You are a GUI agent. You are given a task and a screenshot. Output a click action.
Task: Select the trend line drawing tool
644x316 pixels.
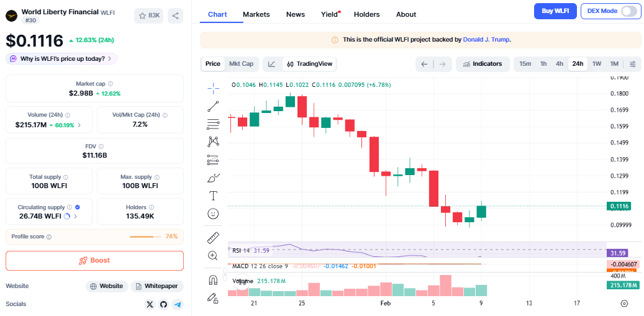tap(213, 106)
